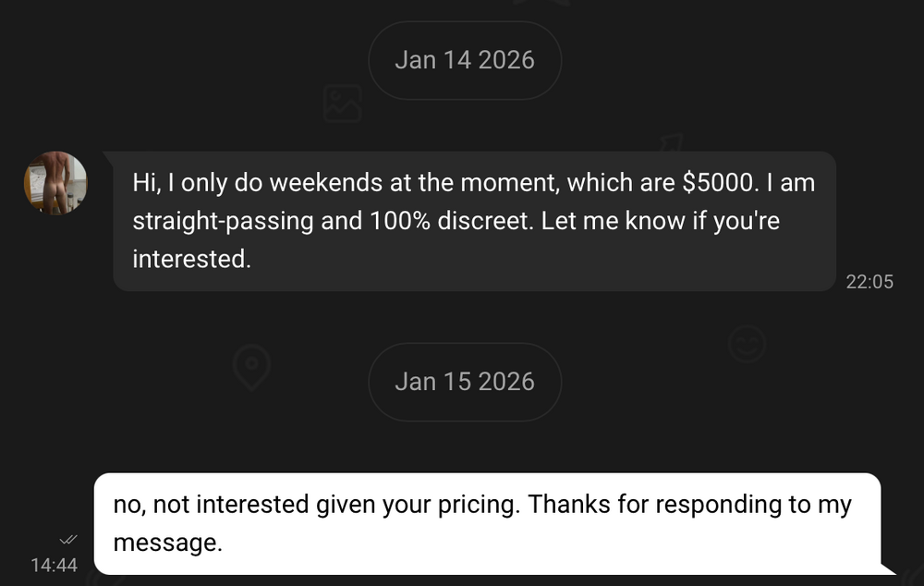Click the 14:44 message timestamp
Viewport: 924px width, 586px height.
pyautogui.click(x=55, y=564)
